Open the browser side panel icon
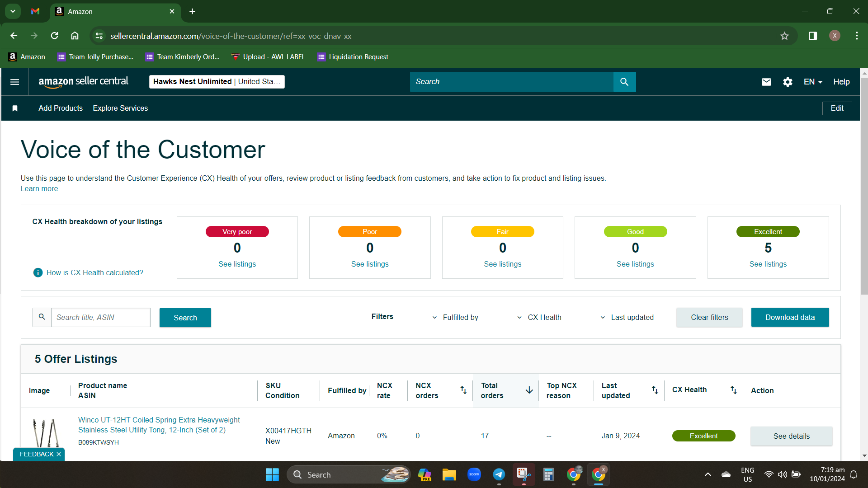Image resolution: width=868 pixels, height=488 pixels. click(813, 36)
